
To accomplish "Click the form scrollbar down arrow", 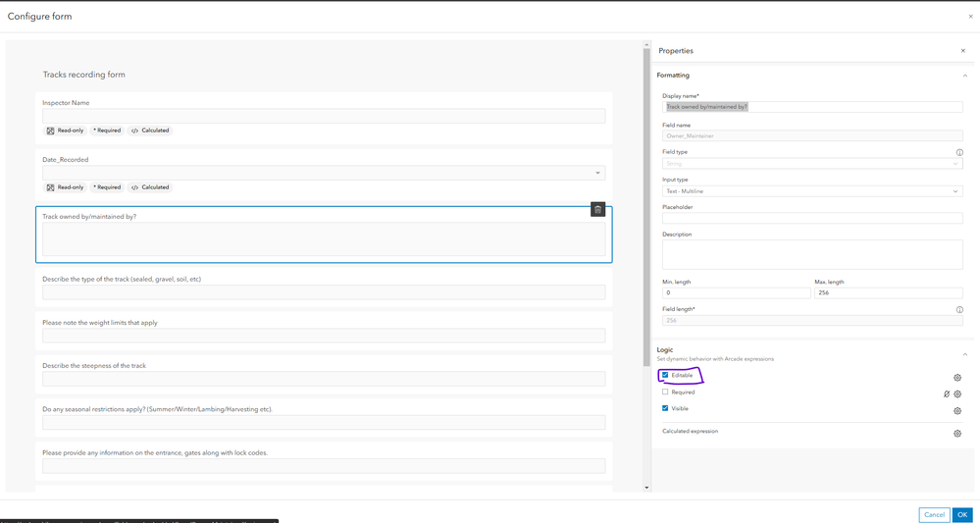I will coord(646,488).
